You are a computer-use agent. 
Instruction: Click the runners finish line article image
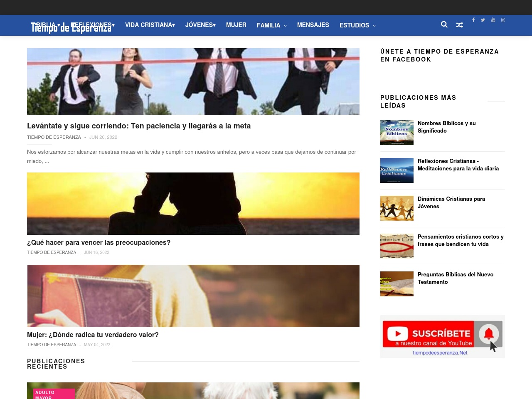193,81
